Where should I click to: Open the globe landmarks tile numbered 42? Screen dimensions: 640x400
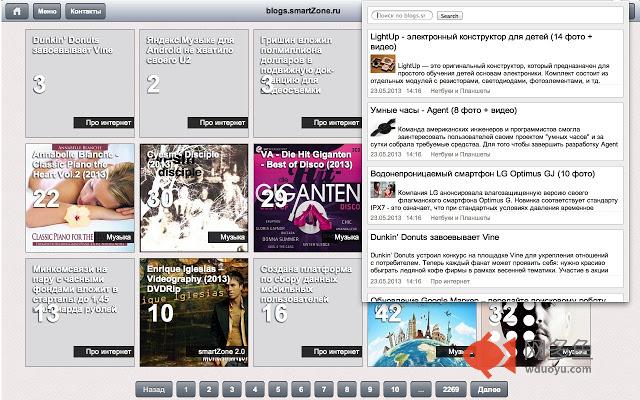[x=422, y=334]
